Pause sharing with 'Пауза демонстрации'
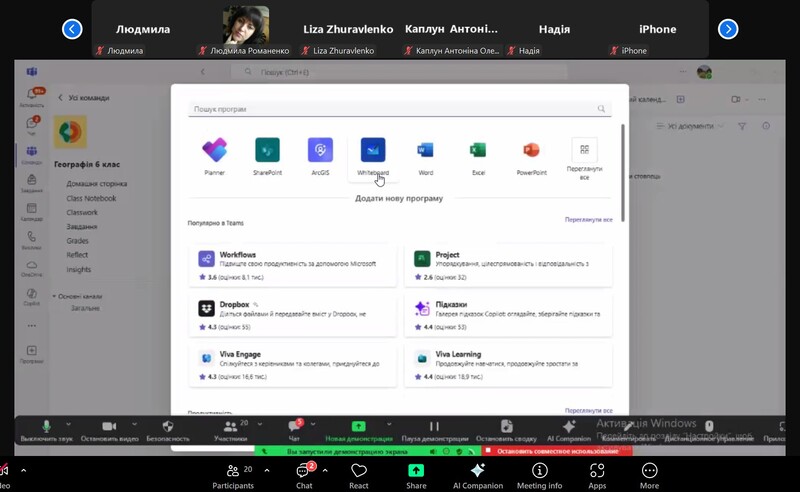Viewport: 800px width, 492px height. [x=435, y=430]
